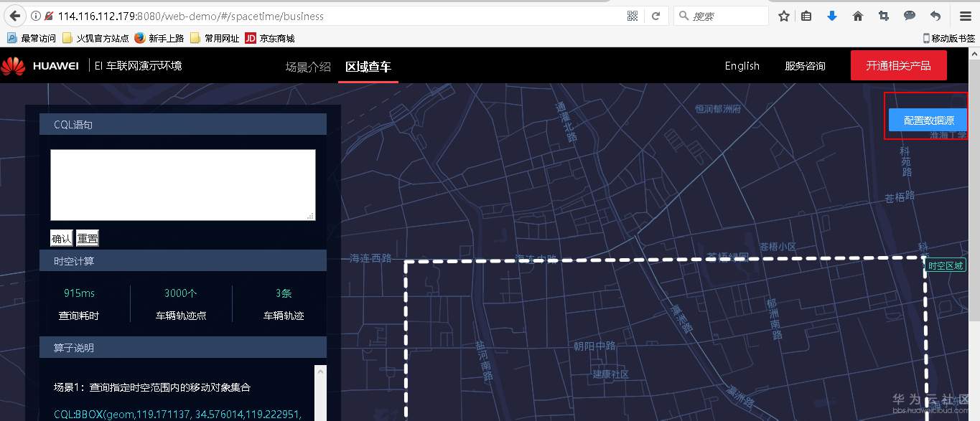This screenshot has height=421, width=980.
Task: Click the chat feedback bubble icon
Action: (910, 16)
